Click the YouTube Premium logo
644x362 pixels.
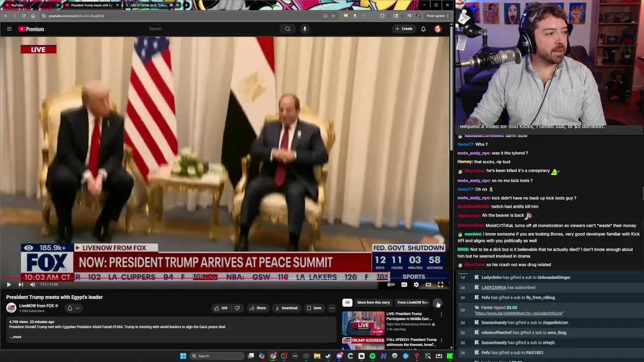coord(31,29)
